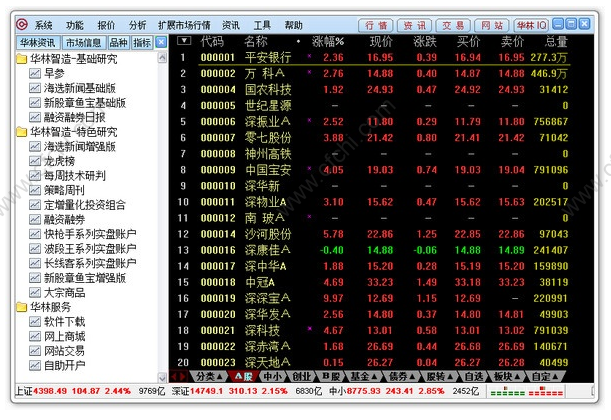Click the 行情 button

376,25
